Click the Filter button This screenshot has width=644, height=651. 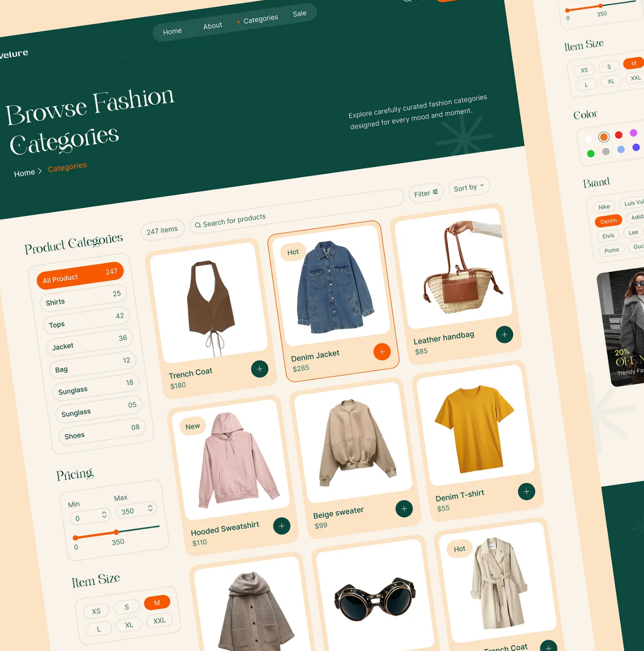tap(426, 193)
